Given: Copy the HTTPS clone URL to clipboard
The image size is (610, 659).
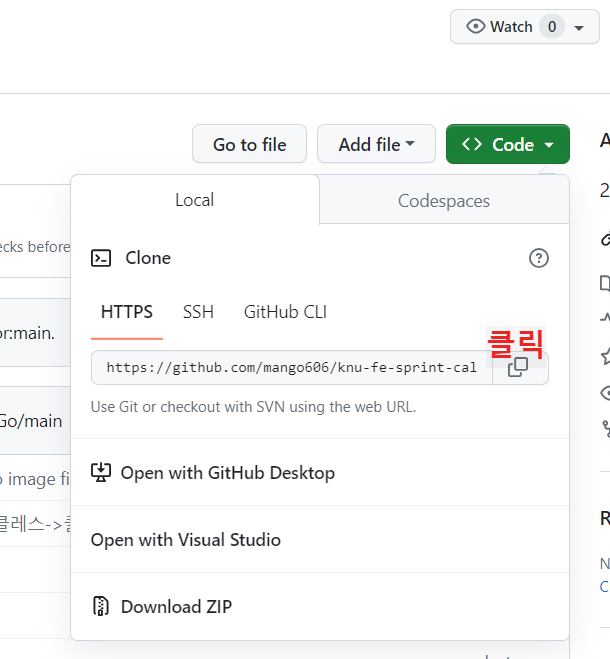Looking at the screenshot, I should coord(518,367).
